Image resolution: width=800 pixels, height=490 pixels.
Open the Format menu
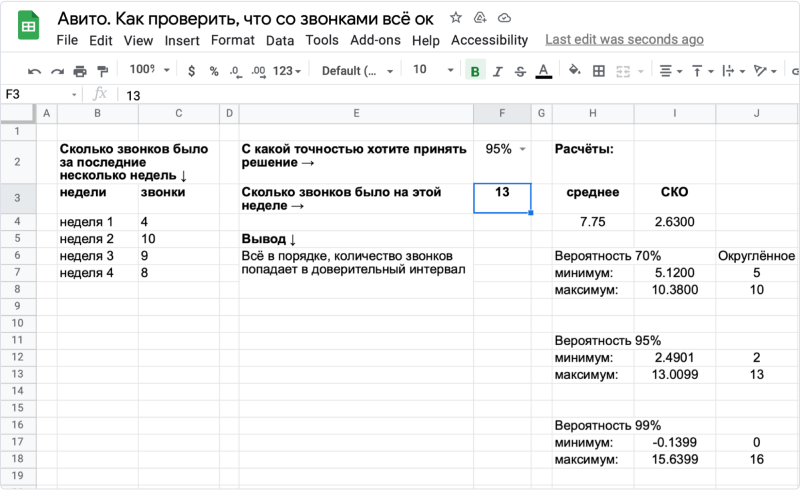232,40
